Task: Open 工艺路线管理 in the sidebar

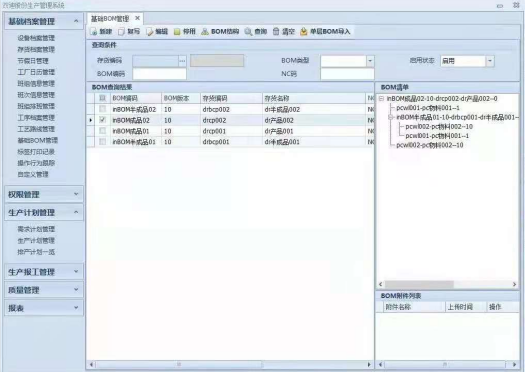Action: tap(36, 129)
